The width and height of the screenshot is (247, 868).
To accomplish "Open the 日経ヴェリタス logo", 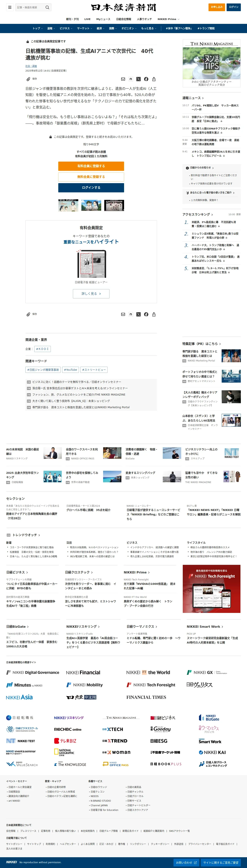I will pos(199,685).
